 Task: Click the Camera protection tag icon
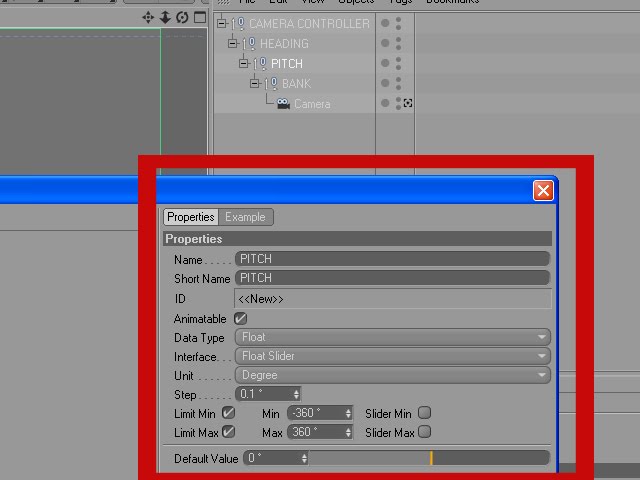coord(408,103)
